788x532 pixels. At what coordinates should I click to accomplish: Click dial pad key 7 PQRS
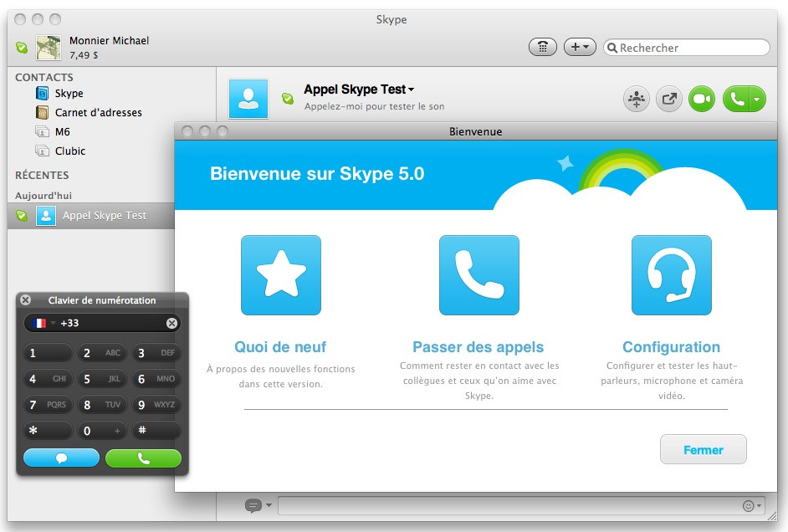[x=48, y=404]
